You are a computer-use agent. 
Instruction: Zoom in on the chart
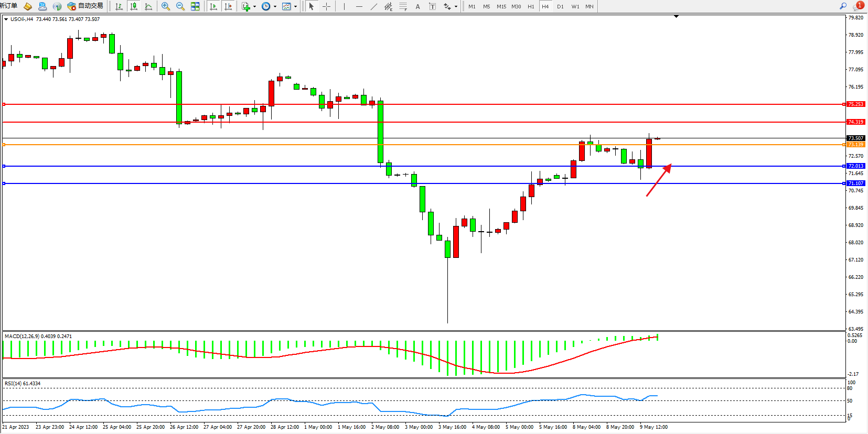click(x=166, y=6)
